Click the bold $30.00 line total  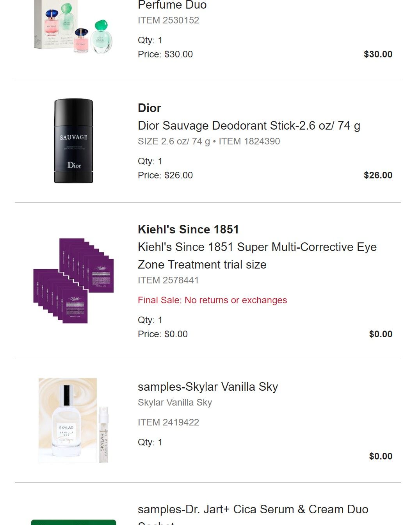pos(378,54)
